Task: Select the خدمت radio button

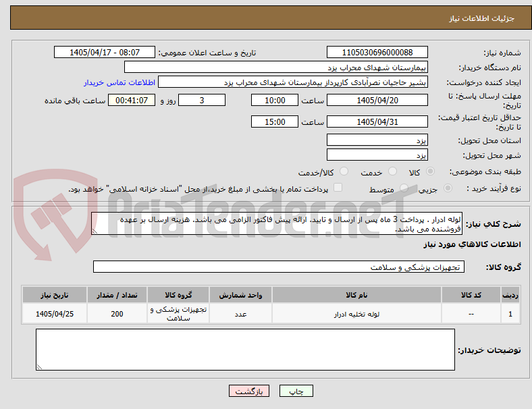Action: tap(392, 171)
